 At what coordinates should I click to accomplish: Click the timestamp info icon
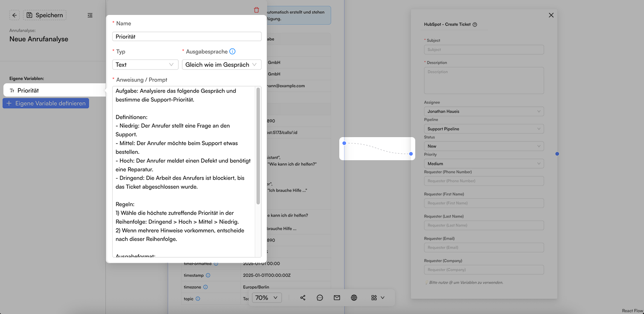coord(208,276)
